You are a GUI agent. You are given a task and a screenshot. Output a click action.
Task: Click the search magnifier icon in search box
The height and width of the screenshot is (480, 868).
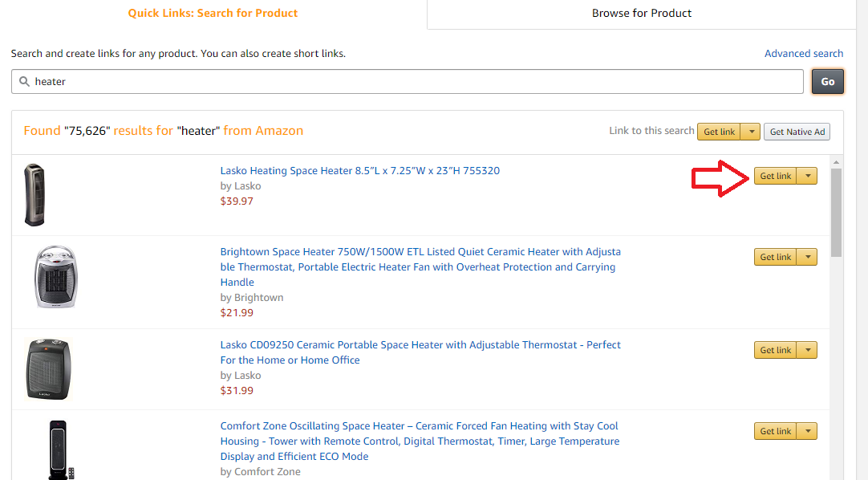(24, 81)
